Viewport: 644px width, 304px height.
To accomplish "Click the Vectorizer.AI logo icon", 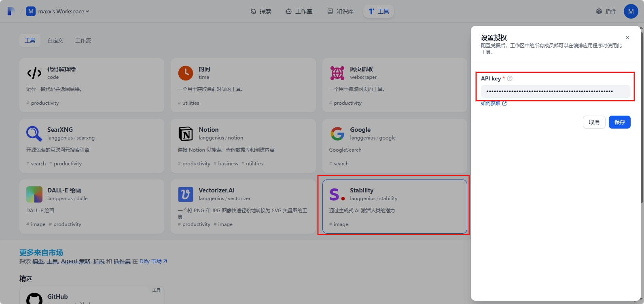I will click(x=186, y=194).
